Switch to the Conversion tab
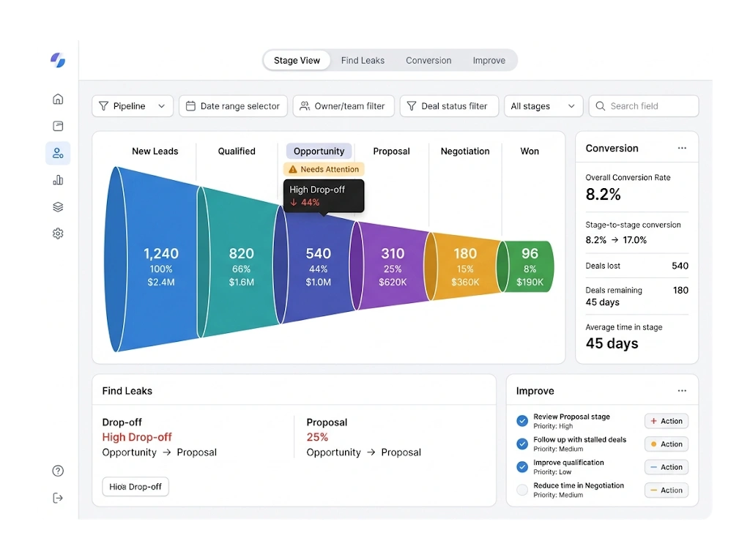This screenshot has height=560, width=750. click(428, 61)
